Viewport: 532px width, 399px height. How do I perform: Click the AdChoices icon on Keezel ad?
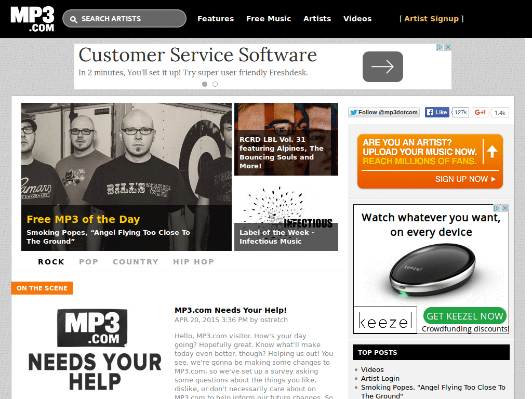pyautogui.click(x=497, y=208)
